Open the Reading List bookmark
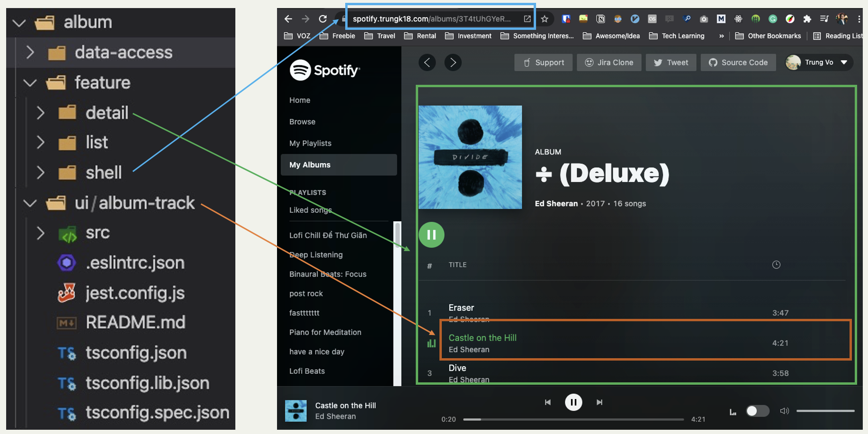This screenshot has height=434, width=868. point(838,36)
